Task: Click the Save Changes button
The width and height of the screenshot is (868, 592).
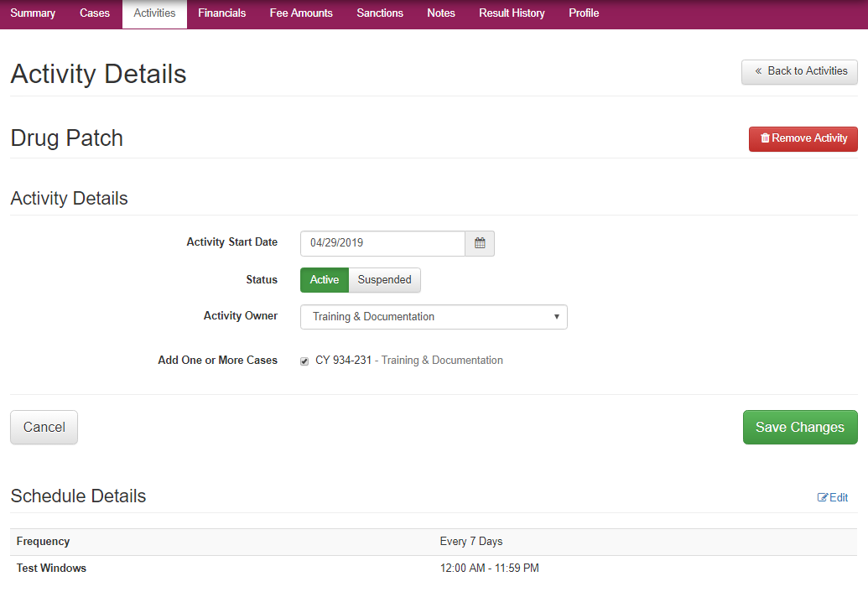Action: pos(800,428)
